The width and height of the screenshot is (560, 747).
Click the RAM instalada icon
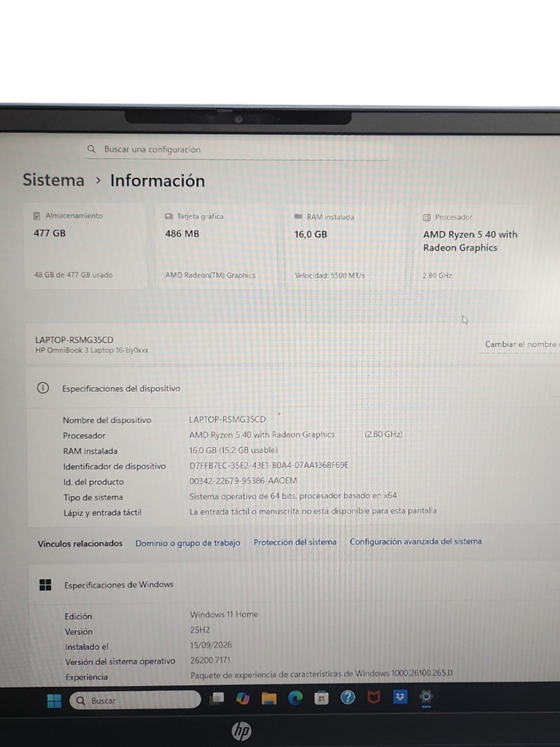pyautogui.click(x=298, y=216)
